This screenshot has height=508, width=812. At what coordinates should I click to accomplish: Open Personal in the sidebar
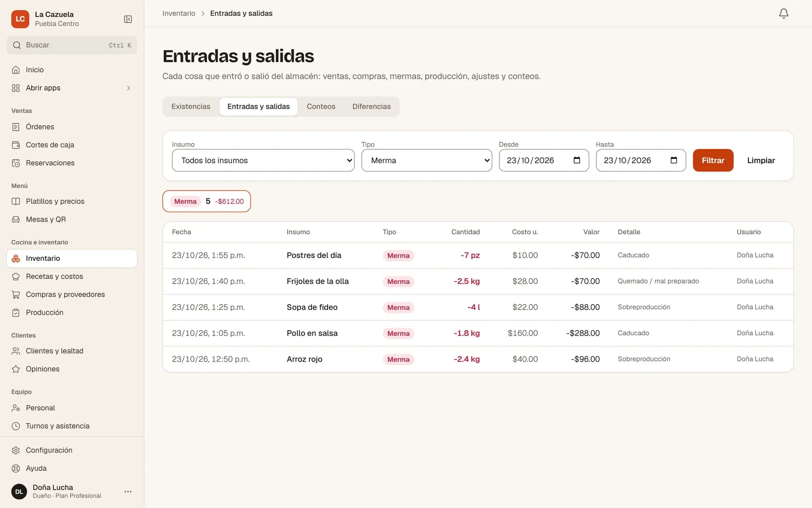click(x=72, y=408)
